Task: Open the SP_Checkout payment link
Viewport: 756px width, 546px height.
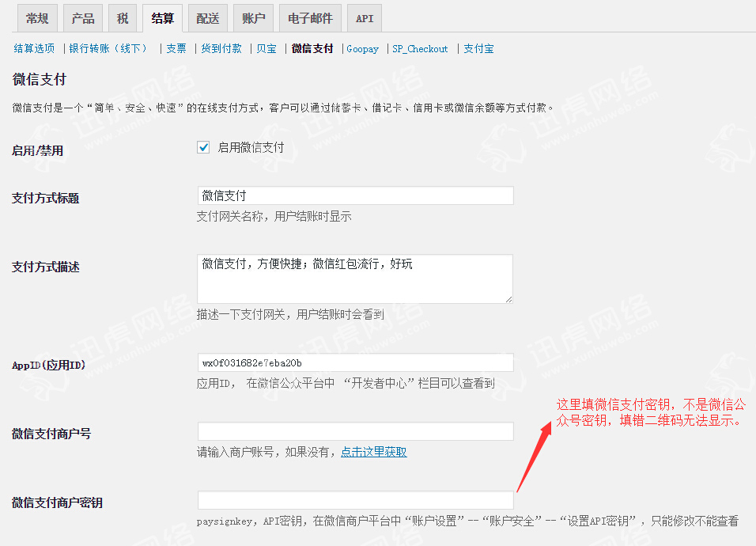Action: [420, 49]
